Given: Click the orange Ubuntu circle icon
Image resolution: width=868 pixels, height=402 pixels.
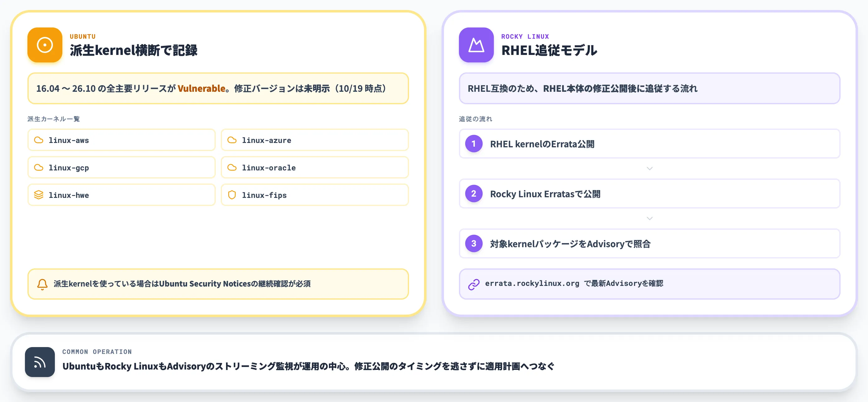Looking at the screenshot, I should pyautogui.click(x=45, y=45).
